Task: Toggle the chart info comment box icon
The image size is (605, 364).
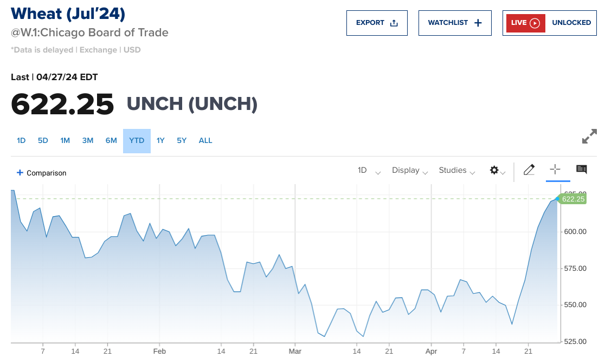Action: tap(581, 170)
